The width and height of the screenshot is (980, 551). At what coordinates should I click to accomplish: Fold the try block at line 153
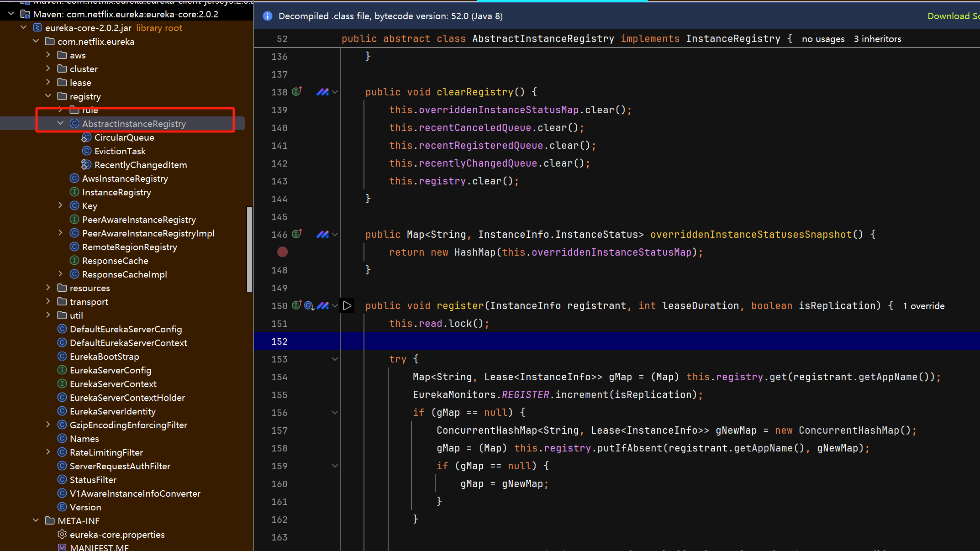[335, 359]
